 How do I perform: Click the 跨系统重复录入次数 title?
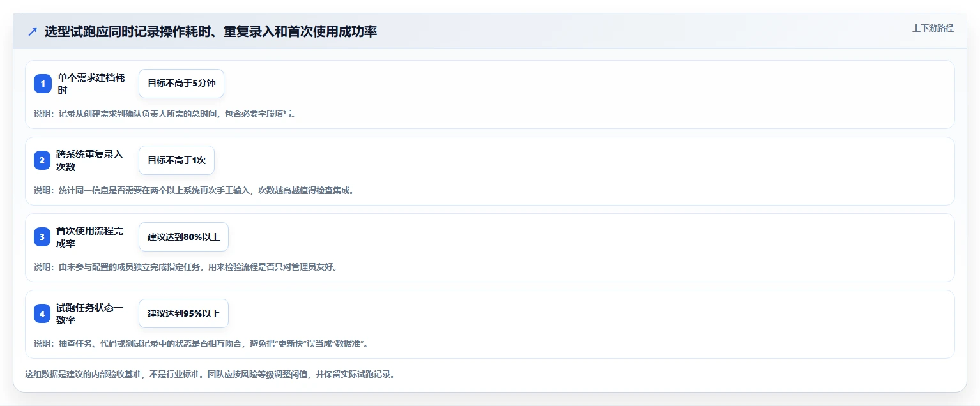tap(89, 160)
